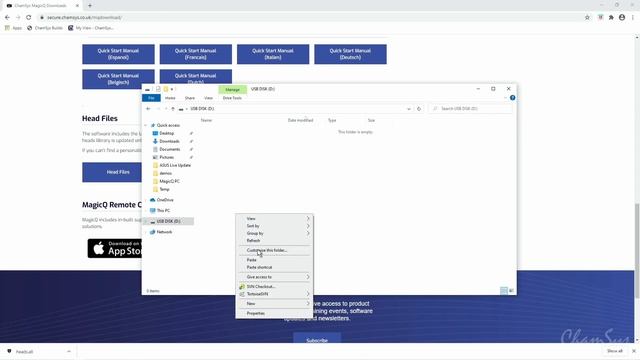This screenshot has width=640, height=360.
Task: Bookmark this page with the star icon
Action: coord(587,18)
